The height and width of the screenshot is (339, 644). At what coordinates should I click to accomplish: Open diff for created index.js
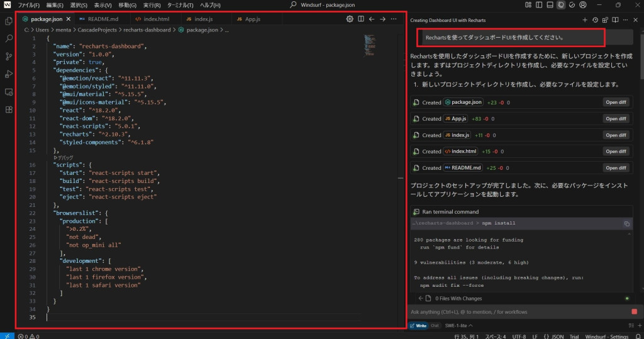click(616, 135)
